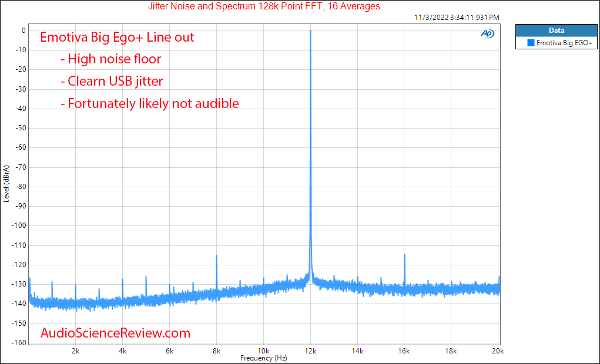Click the top of the 12 kHz main peak
The image size is (600, 364).
(310, 31)
